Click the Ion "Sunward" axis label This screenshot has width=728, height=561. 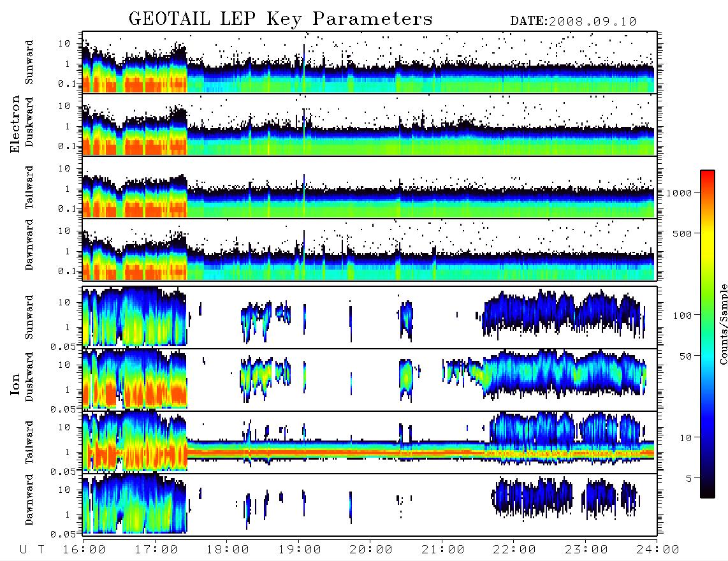(29, 317)
